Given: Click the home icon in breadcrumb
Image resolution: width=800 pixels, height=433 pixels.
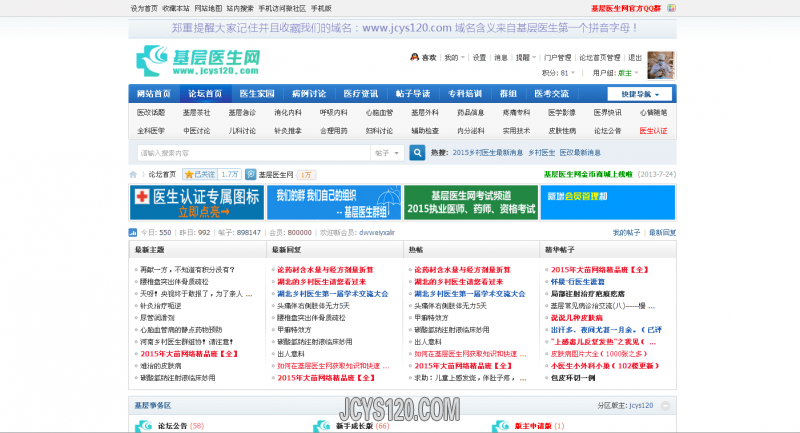Looking at the screenshot, I should 135,174.
